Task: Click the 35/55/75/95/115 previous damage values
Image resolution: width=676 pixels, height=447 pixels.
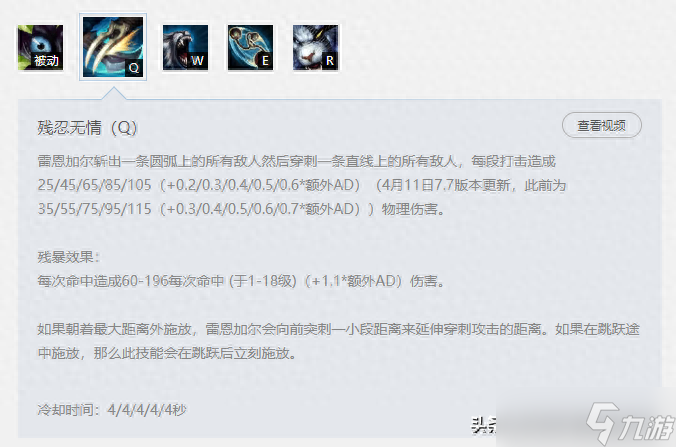Action: [x=94, y=209]
